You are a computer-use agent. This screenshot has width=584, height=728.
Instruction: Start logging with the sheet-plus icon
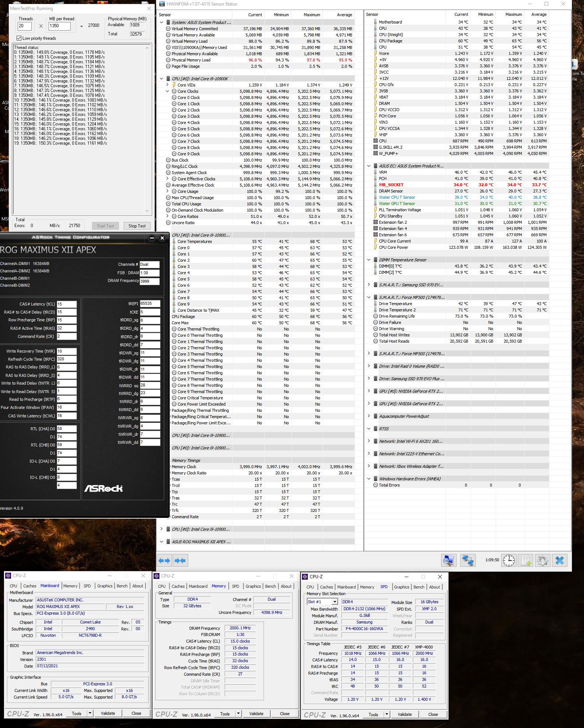click(x=525, y=560)
